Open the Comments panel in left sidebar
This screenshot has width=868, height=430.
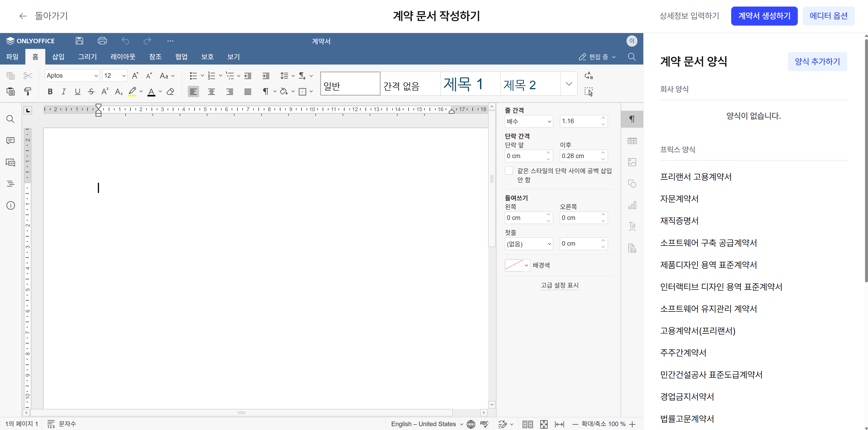(x=10, y=140)
